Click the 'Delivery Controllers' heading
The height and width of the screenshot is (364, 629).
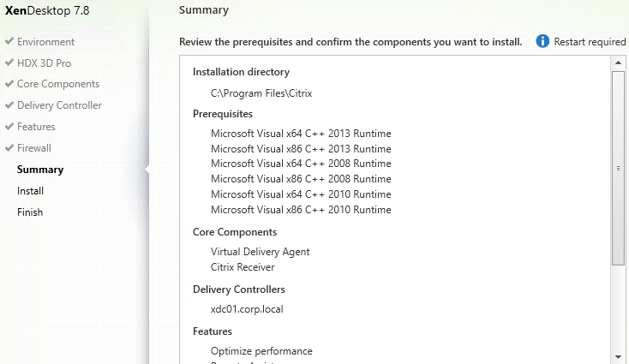click(x=239, y=289)
